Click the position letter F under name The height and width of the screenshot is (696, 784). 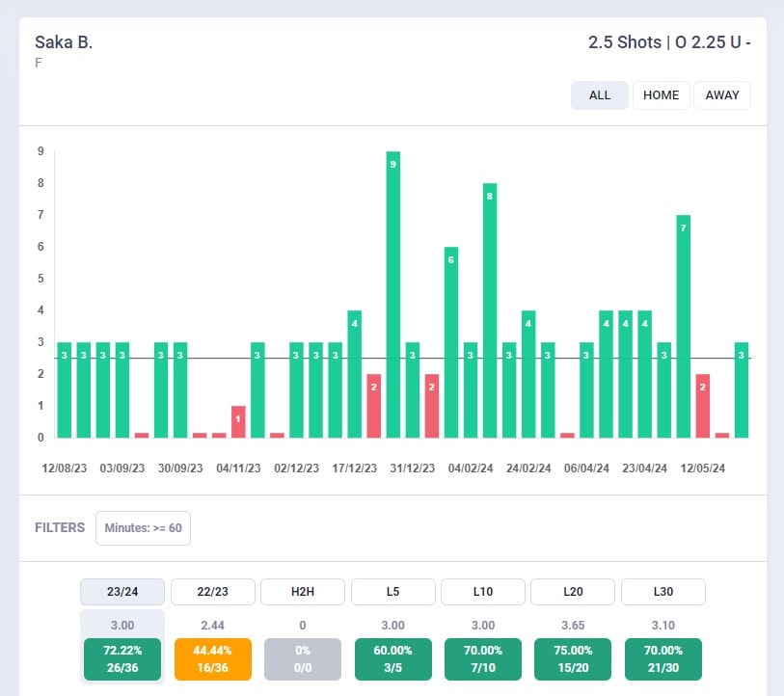(39, 63)
